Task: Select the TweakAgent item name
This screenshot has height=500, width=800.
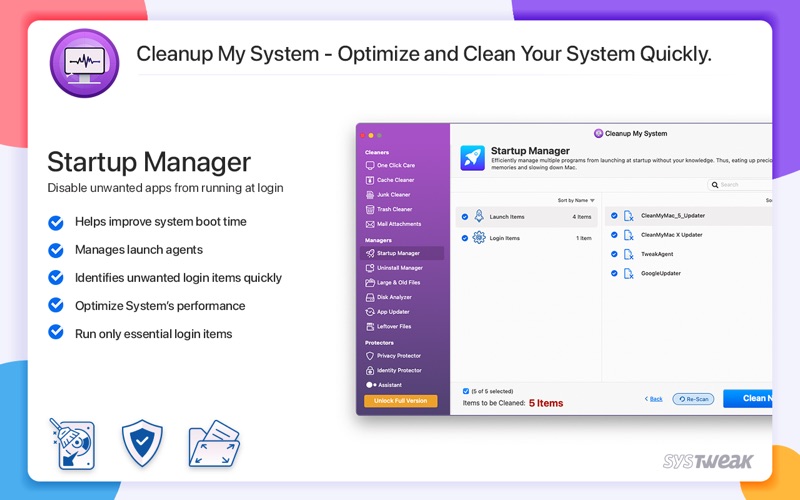Action: 657,254
